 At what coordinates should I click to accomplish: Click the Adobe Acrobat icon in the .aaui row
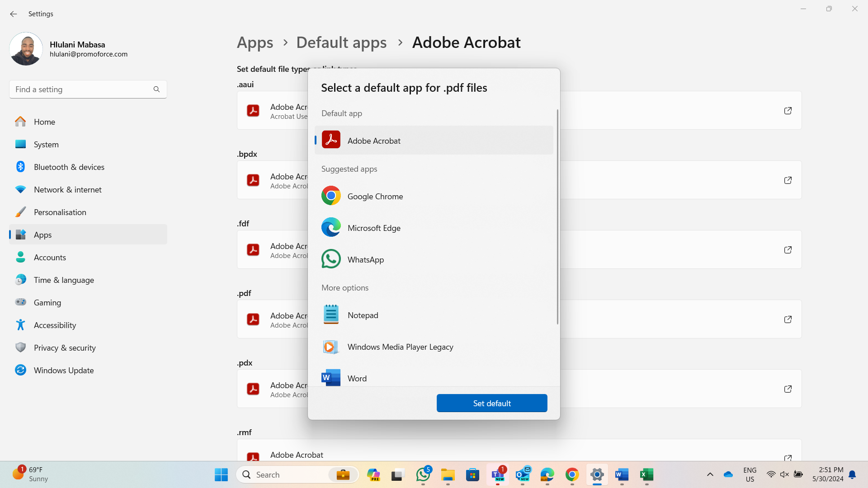click(253, 111)
